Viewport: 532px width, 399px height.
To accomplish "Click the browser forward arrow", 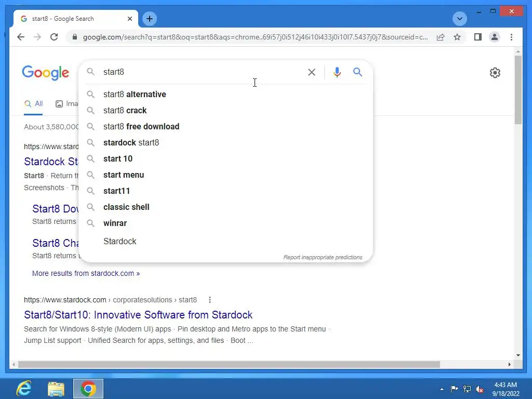I will point(37,37).
